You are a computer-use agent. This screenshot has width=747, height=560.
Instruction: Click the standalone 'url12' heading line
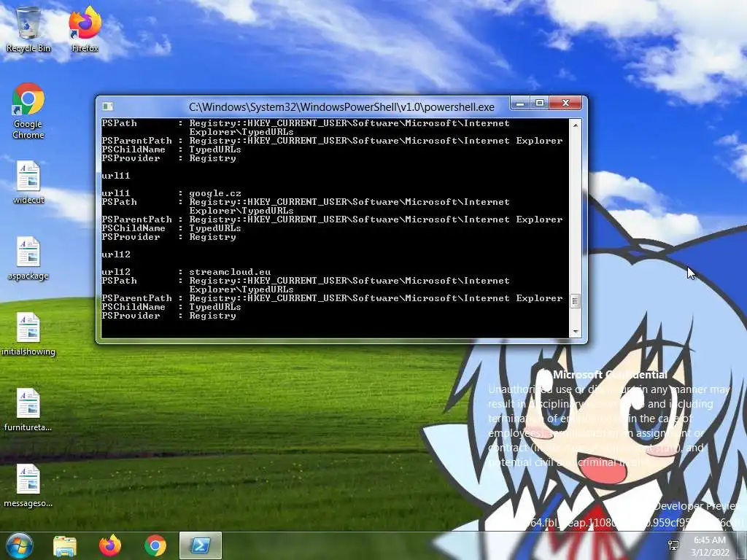click(116, 254)
